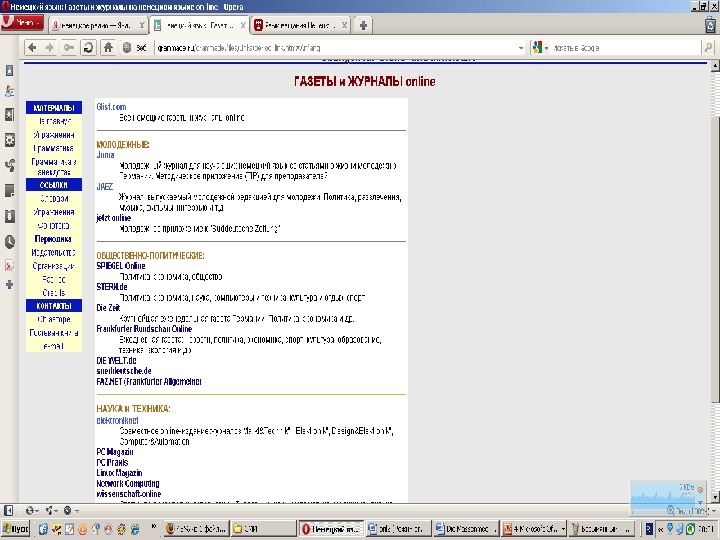Open the Network Computing link
The width and height of the screenshot is (720, 540).
[x=128, y=484]
